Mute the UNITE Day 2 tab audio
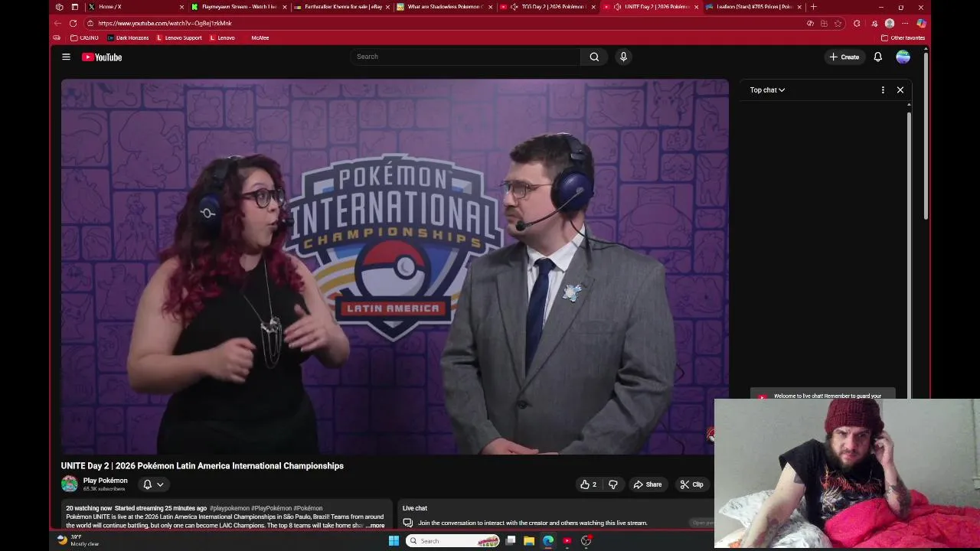 pyautogui.click(x=617, y=7)
